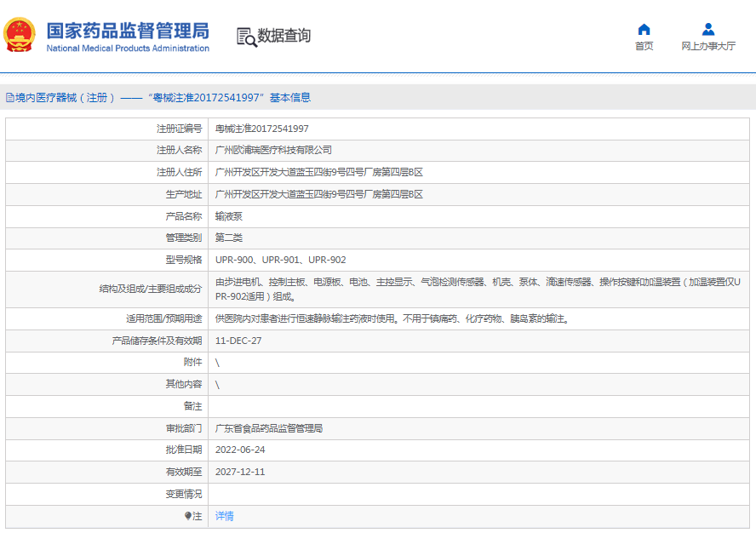Open the 网上办事大厅 menu label

pos(707,47)
